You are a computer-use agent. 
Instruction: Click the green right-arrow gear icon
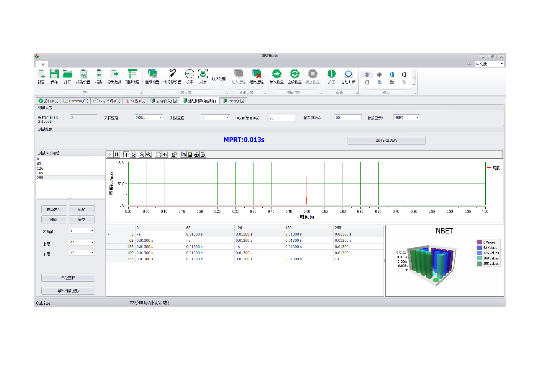point(277,74)
